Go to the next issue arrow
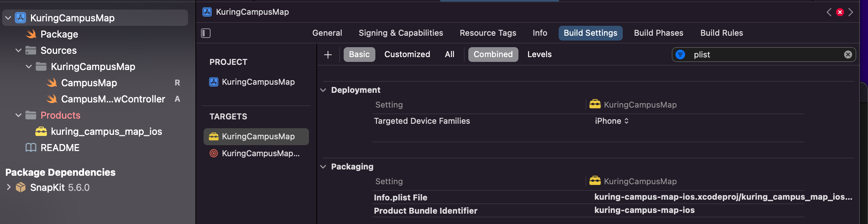This screenshot has height=224, width=868. pos(851,12)
